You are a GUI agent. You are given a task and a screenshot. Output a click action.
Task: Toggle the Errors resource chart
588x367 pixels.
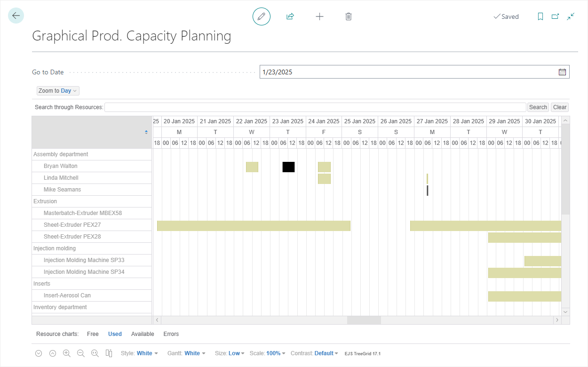coord(171,334)
